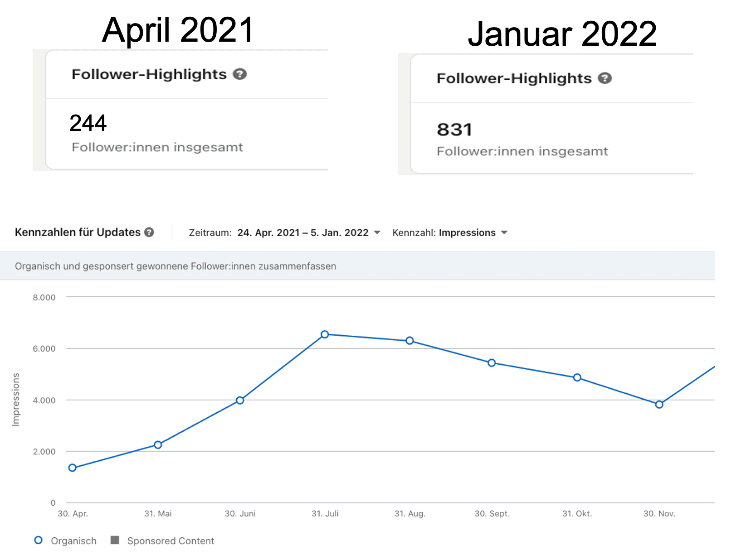Toggle the Sponsored Content series label
The height and width of the screenshot is (560, 731).
171,541
